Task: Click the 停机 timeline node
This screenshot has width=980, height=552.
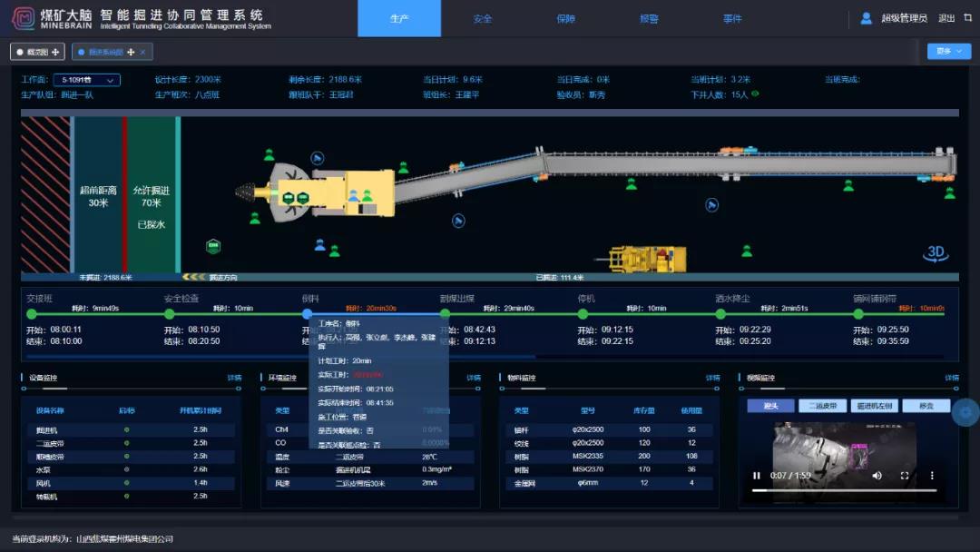Action: [x=583, y=314]
